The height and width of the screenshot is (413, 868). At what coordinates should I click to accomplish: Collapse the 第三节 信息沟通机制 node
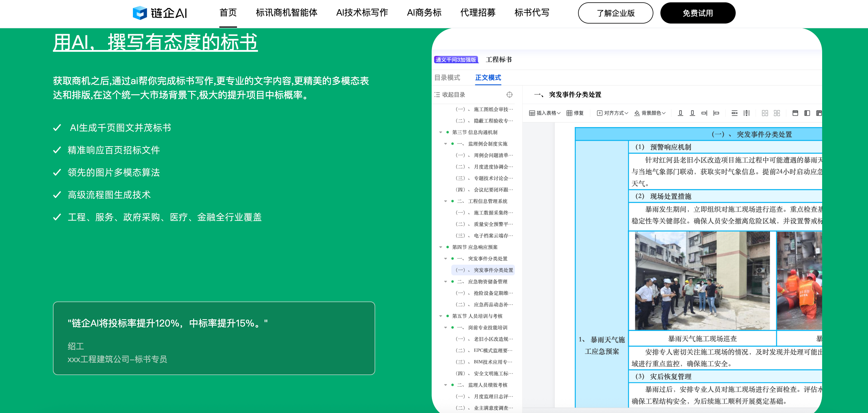click(441, 132)
